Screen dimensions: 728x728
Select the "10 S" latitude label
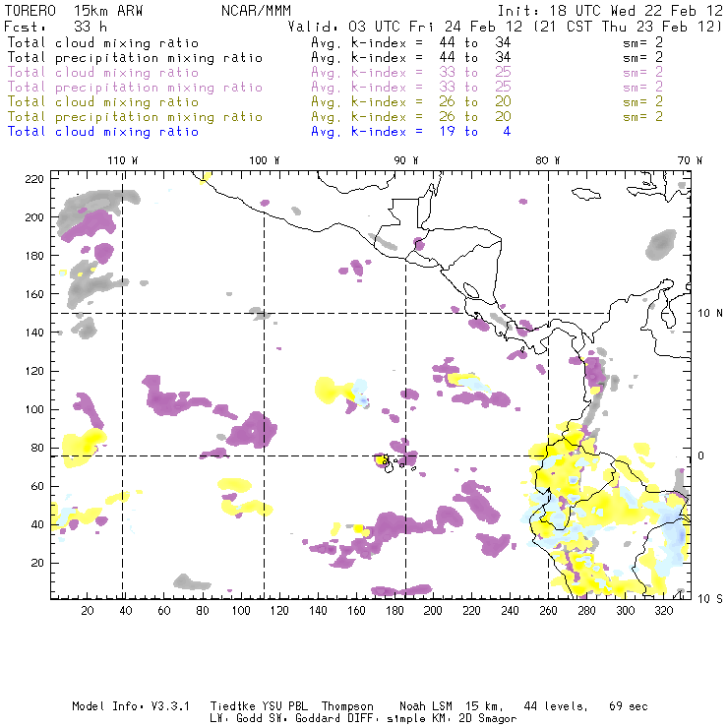[x=710, y=599]
